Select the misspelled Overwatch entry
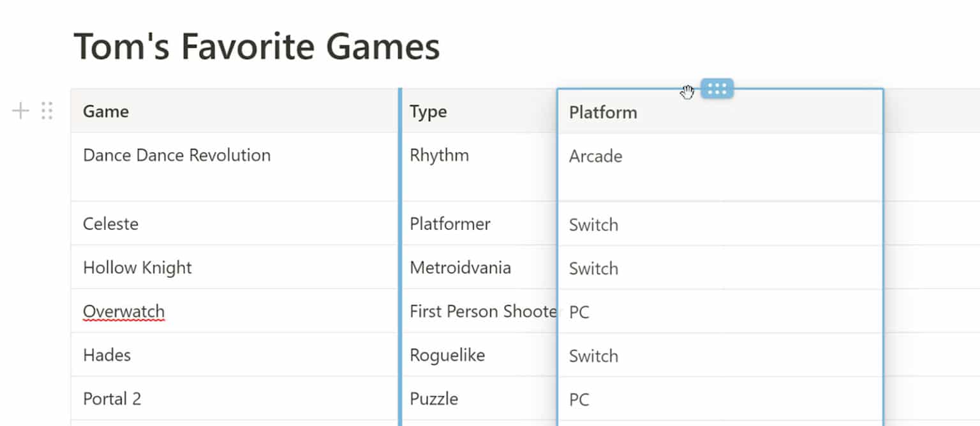Viewport: 980px width, 426px height. coord(123,311)
